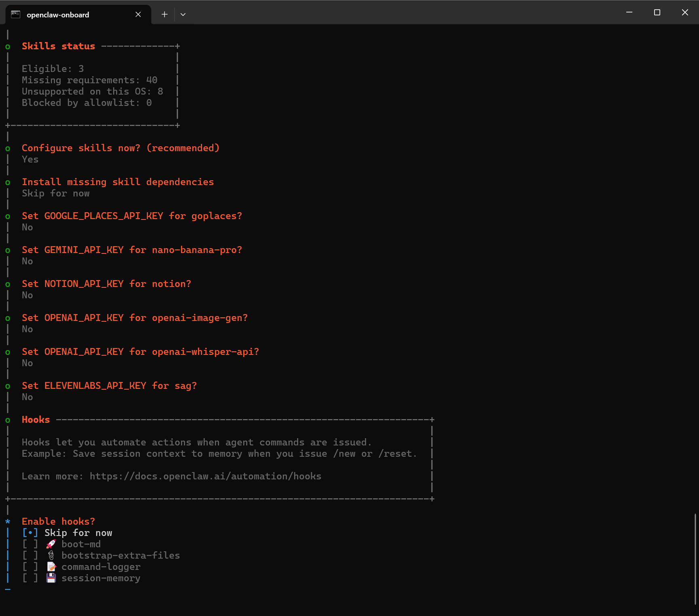Click the 'Skip for now' option label

tap(78, 533)
